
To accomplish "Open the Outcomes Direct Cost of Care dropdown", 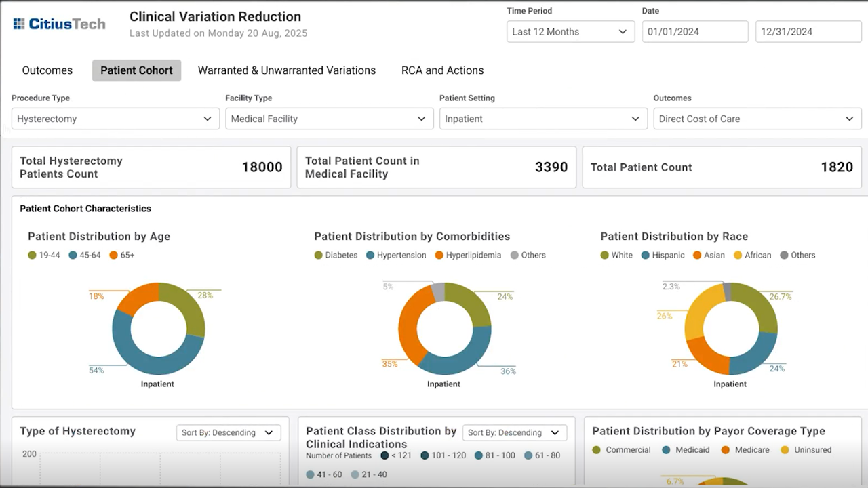I will click(x=757, y=119).
